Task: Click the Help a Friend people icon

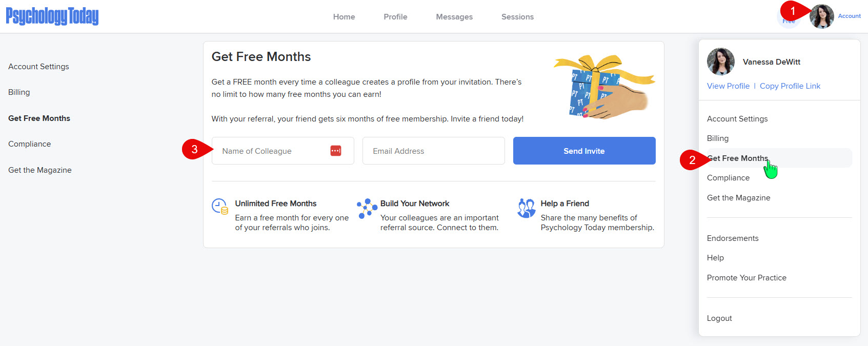Action: coord(527,208)
